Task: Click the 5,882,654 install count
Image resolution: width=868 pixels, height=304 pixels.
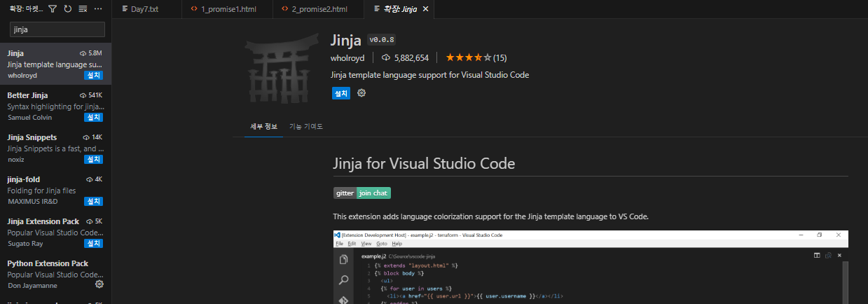Action: click(405, 57)
